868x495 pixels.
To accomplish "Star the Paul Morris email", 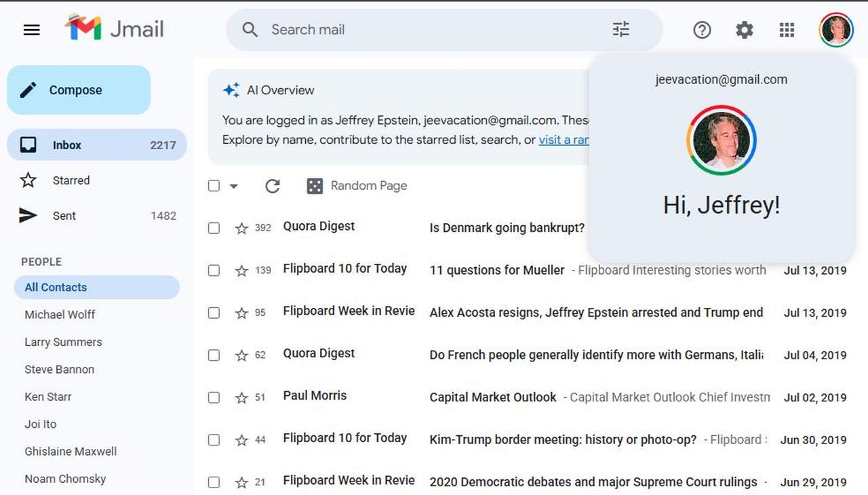I will [241, 398].
